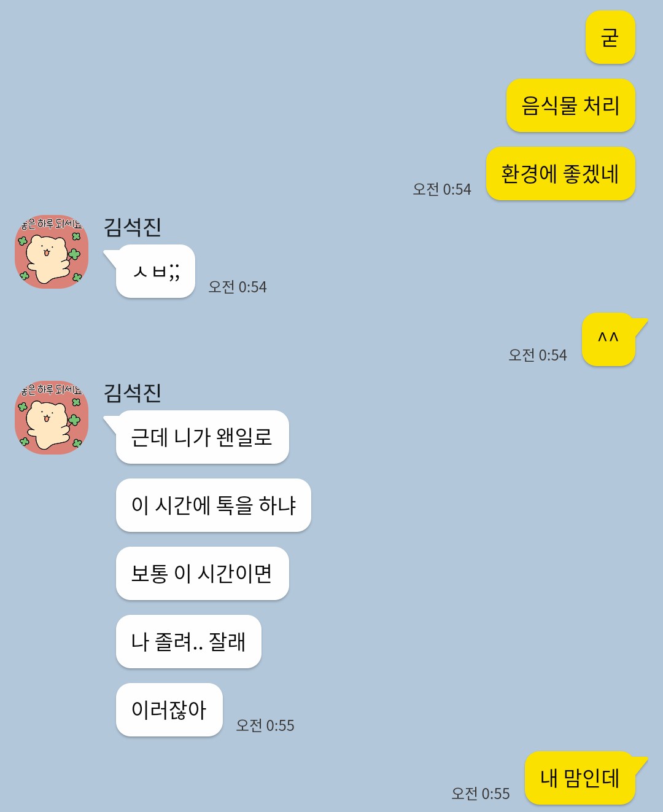Image resolution: width=663 pixels, height=812 pixels.
Task: Select the 이러잖아 message bubble
Action: (x=169, y=710)
